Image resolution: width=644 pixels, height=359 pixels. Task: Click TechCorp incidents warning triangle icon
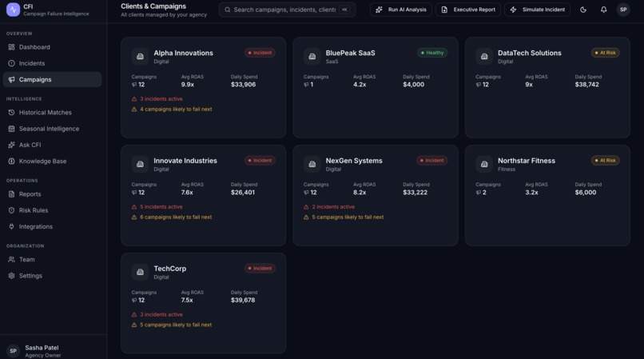[x=134, y=314]
